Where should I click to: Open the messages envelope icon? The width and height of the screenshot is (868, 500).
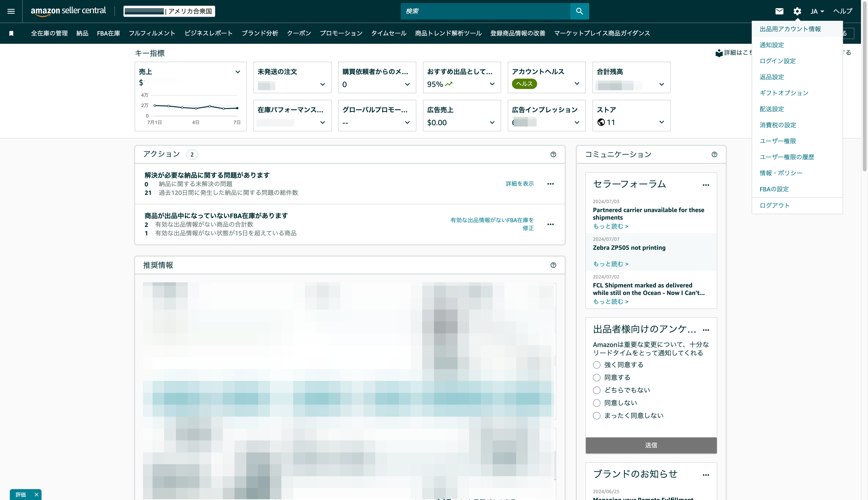(x=779, y=11)
